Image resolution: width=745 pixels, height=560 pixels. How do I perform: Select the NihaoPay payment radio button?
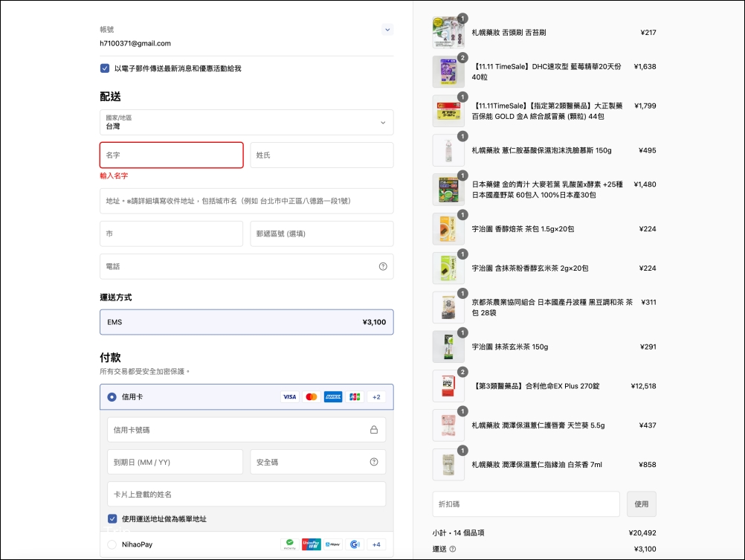click(x=112, y=544)
